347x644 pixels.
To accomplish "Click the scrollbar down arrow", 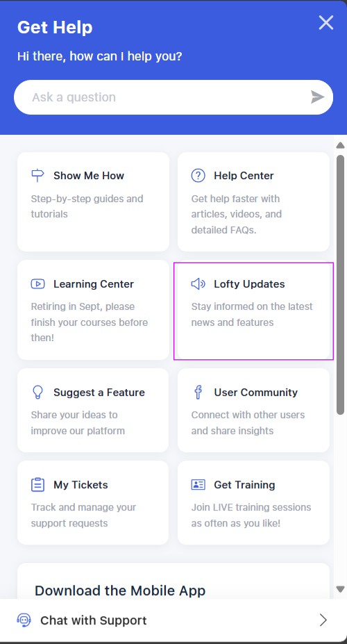I will [x=341, y=589].
